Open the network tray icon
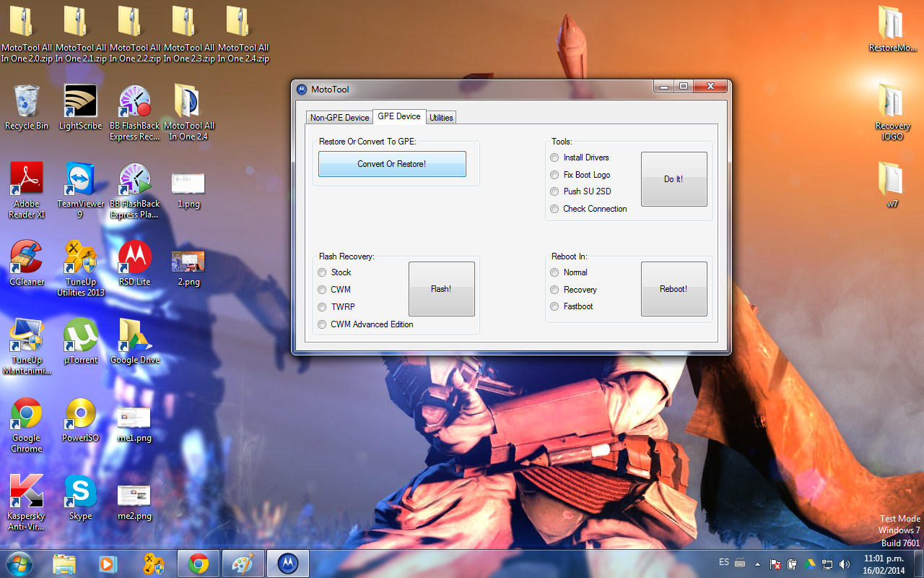 [x=827, y=564]
